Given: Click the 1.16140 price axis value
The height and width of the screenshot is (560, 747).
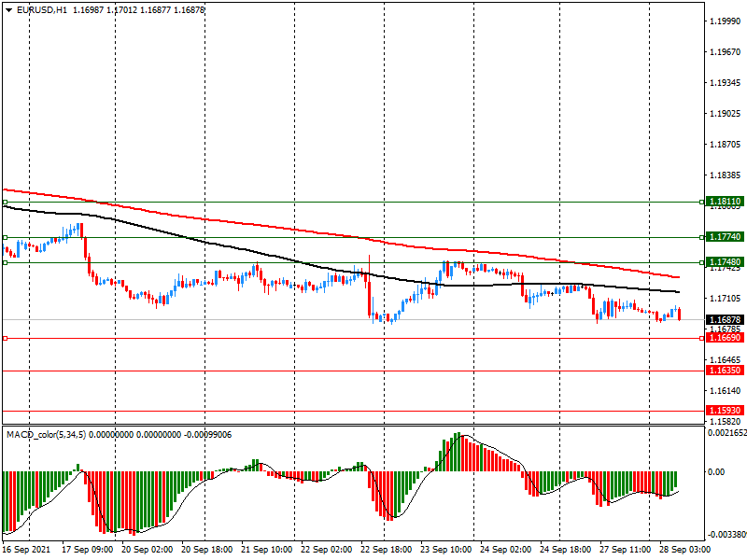Looking at the screenshot, I should (x=726, y=391).
